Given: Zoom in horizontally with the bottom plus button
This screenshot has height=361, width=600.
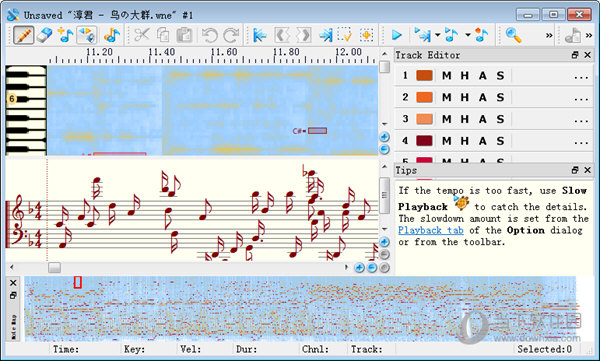Looking at the screenshot, I should pyautogui.click(x=359, y=268).
